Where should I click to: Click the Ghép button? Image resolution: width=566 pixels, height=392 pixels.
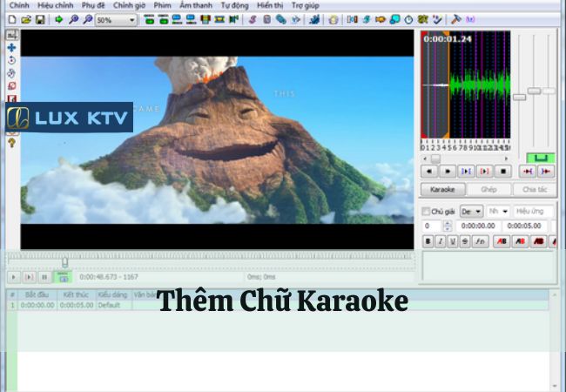489,189
